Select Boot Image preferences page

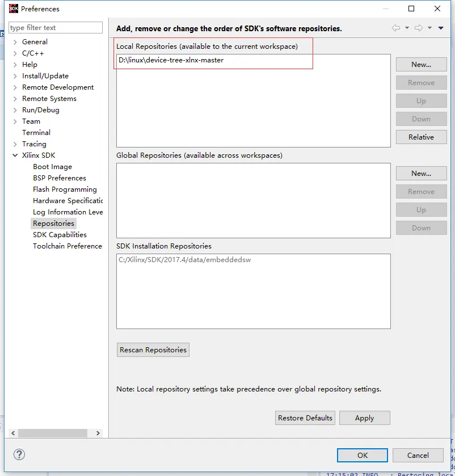coord(53,167)
